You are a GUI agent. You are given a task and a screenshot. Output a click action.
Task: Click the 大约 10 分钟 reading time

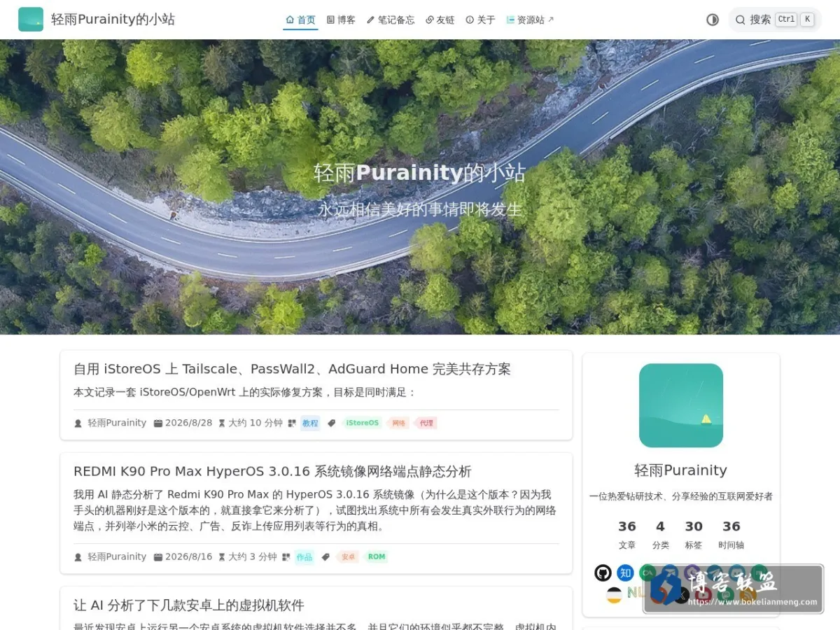[x=255, y=423]
